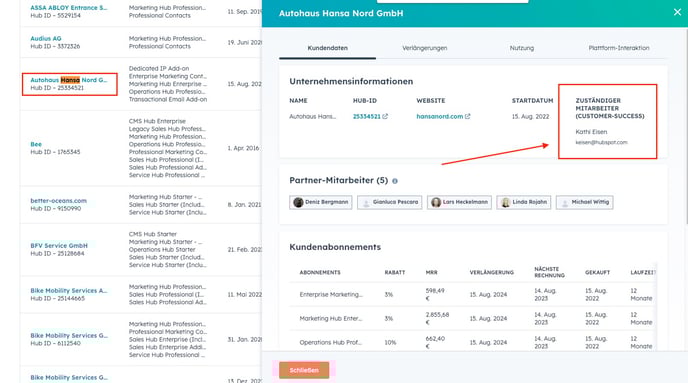Click Linda Rojahn's avatar
This screenshot has height=383, width=688.
[x=505, y=202]
